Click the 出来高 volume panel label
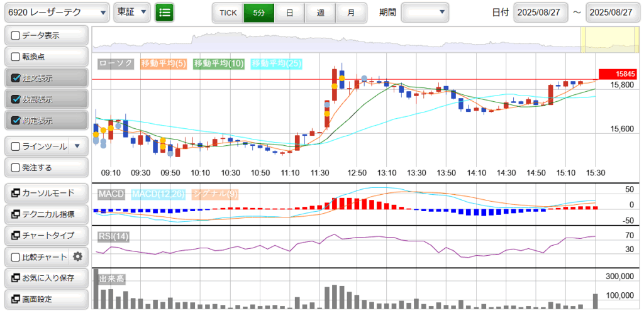The height and width of the screenshot is (313, 644). click(x=112, y=279)
